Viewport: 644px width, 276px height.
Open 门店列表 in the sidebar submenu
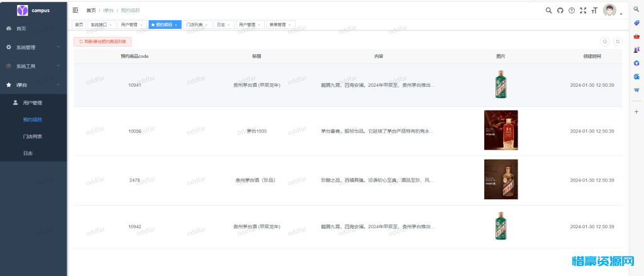33,136
